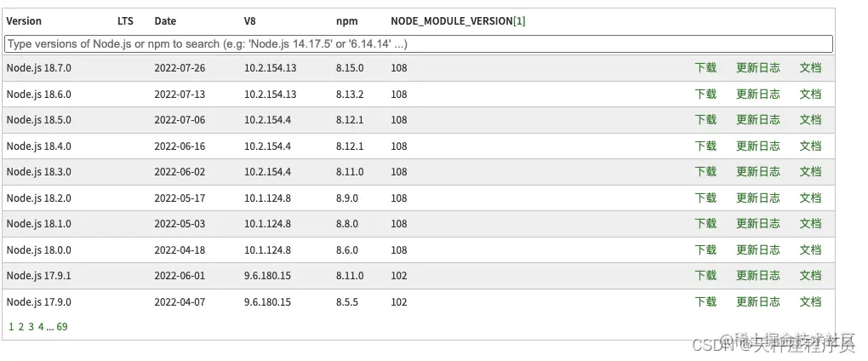
Task: Go to pagination page 3
Action: pos(31,327)
